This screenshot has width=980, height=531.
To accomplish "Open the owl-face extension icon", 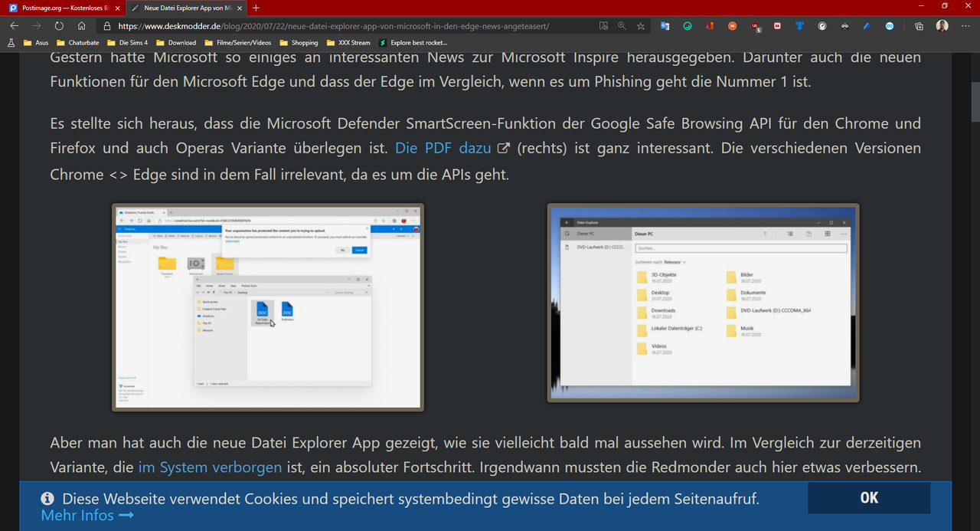I will click(x=844, y=25).
